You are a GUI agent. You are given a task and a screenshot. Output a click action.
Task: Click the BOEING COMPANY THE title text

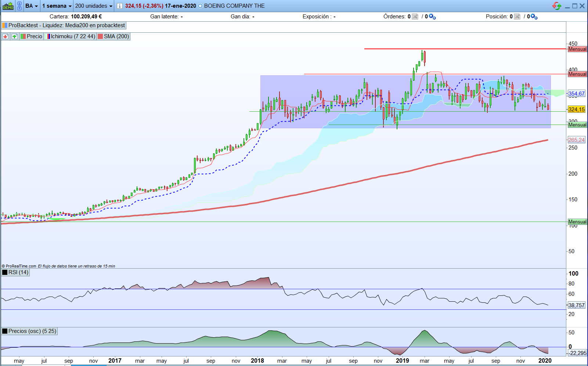[x=234, y=6]
